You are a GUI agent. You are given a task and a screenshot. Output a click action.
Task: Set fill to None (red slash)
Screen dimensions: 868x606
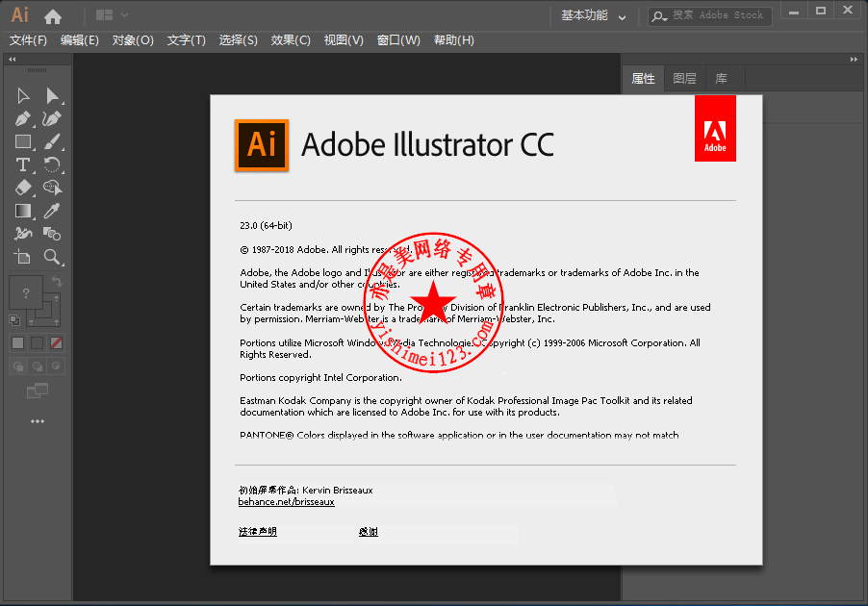pos(56,343)
